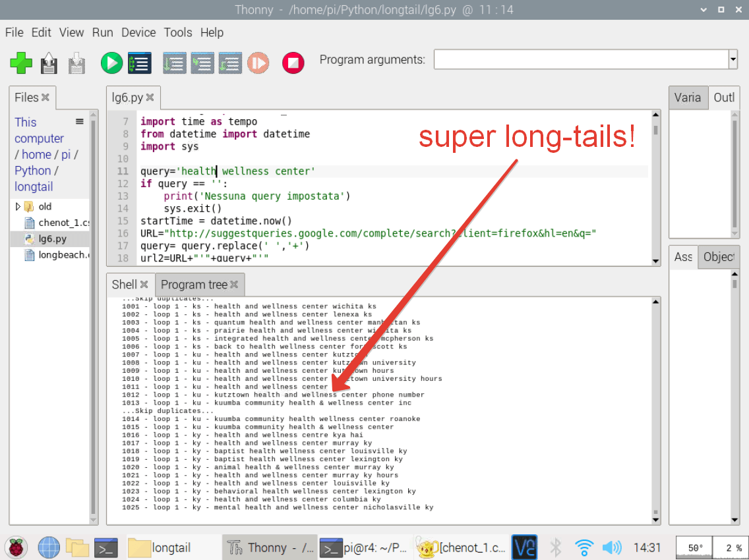Click the Step out debug icon
The height and width of the screenshot is (560, 749).
coord(230,63)
